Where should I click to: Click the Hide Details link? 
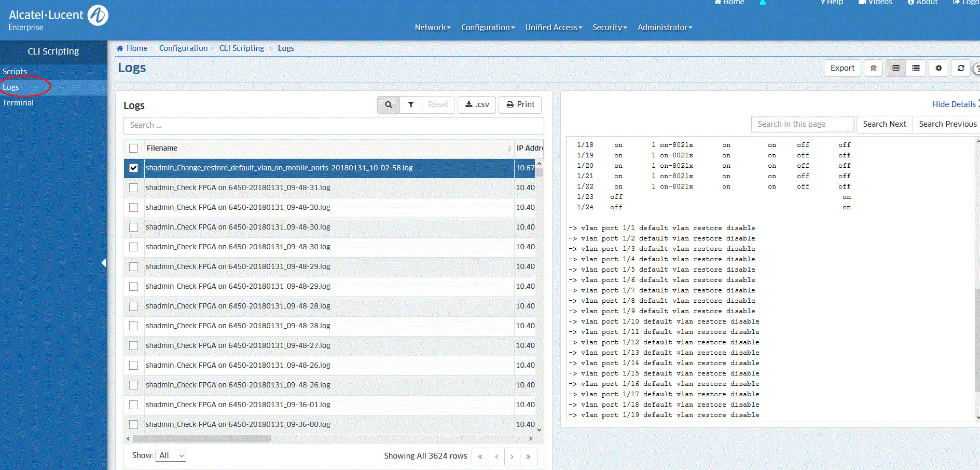pyautogui.click(x=954, y=104)
